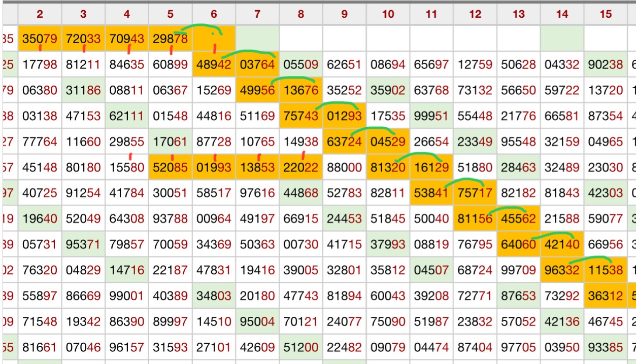Click the cell containing 29878

171,39
